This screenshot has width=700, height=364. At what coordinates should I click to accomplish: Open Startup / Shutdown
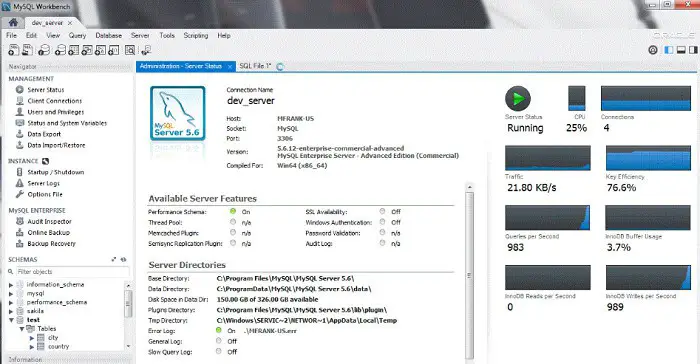pos(56,172)
